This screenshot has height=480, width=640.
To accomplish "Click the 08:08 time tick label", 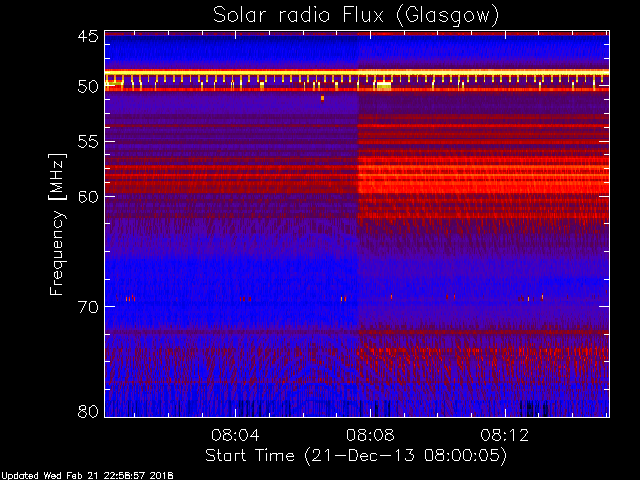I will 370,435.
